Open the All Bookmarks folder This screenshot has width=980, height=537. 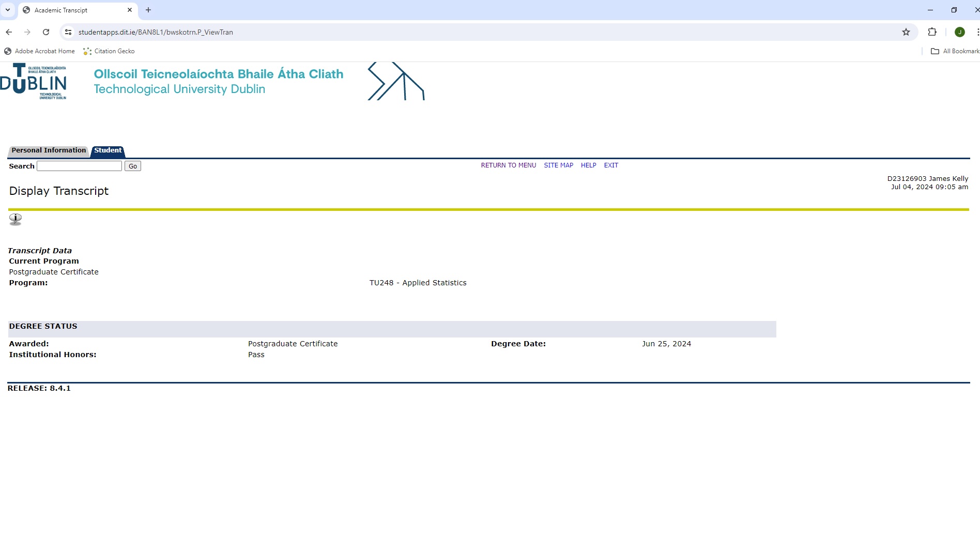click(x=955, y=51)
